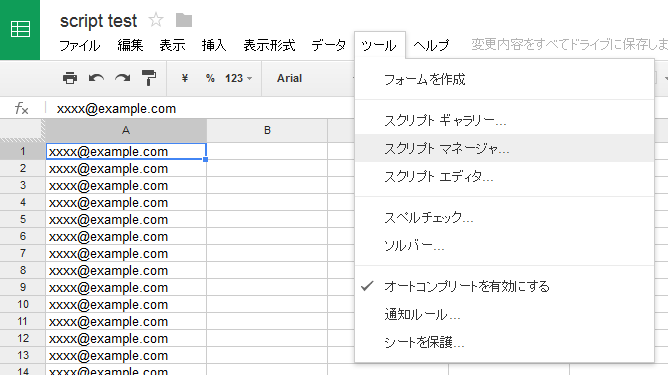Apply percent number format
The image size is (668, 375).
[x=210, y=78]
